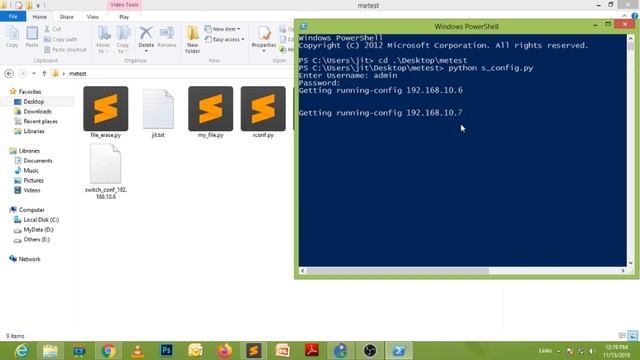Switch to the View ribbon tab
640x360 pixels.
point(93,17)
